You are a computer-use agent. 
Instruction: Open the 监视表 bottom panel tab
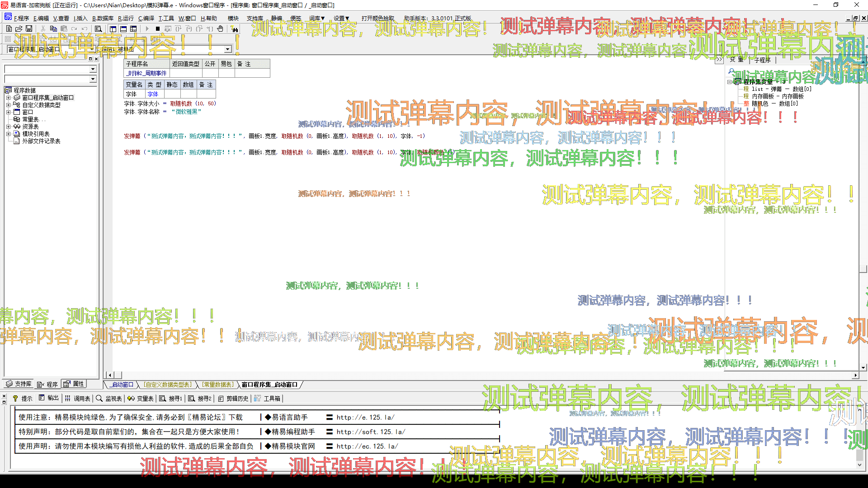pyautogui.click(x=109, y=398)
